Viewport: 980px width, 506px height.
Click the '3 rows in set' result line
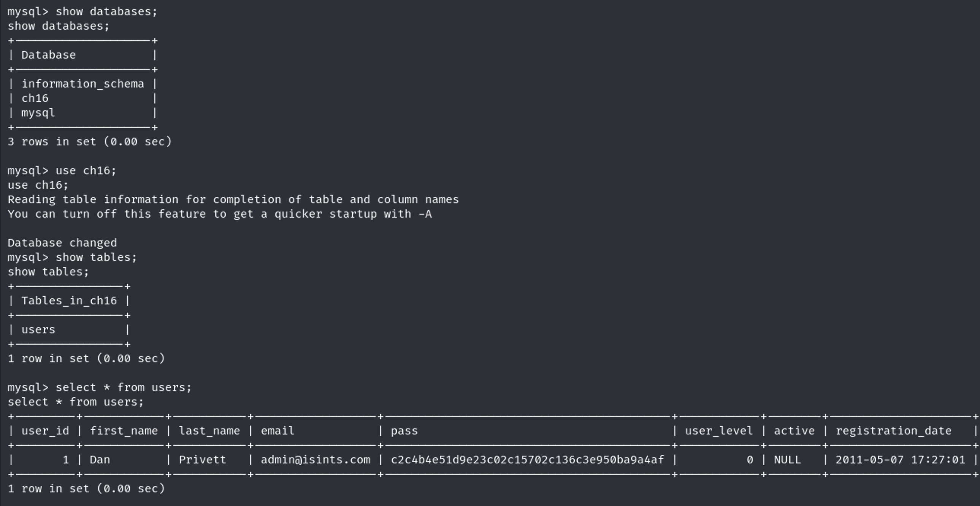coord(90,142)
